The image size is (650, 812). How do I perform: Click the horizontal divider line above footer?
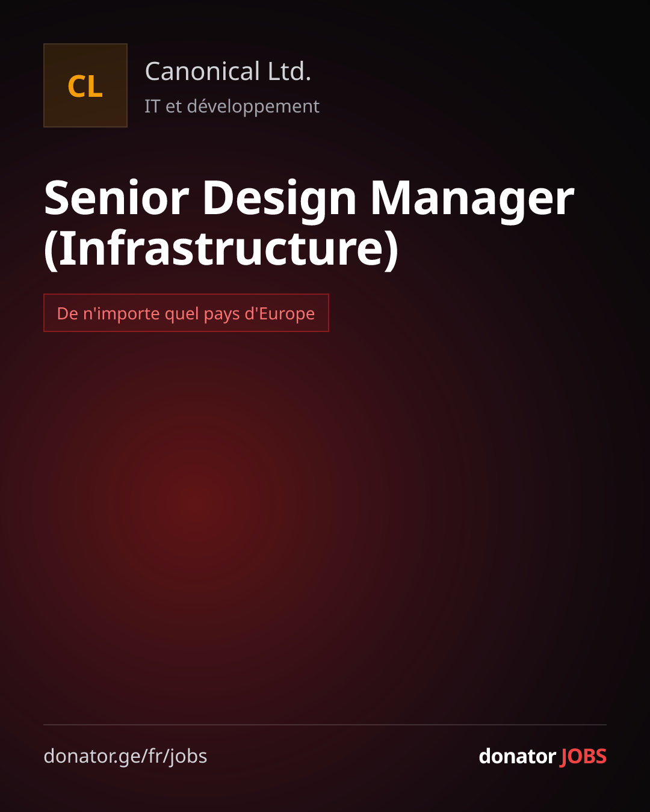[325, 725]
